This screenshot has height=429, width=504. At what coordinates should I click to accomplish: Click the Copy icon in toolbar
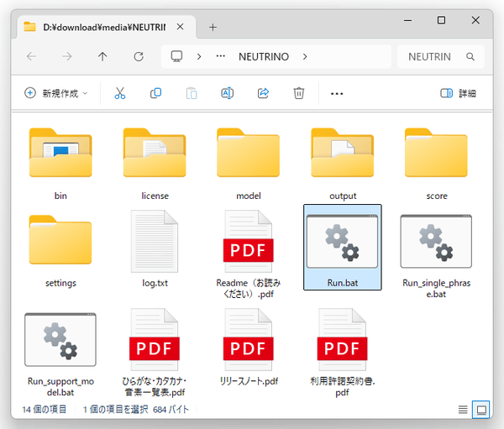[156, 93]
